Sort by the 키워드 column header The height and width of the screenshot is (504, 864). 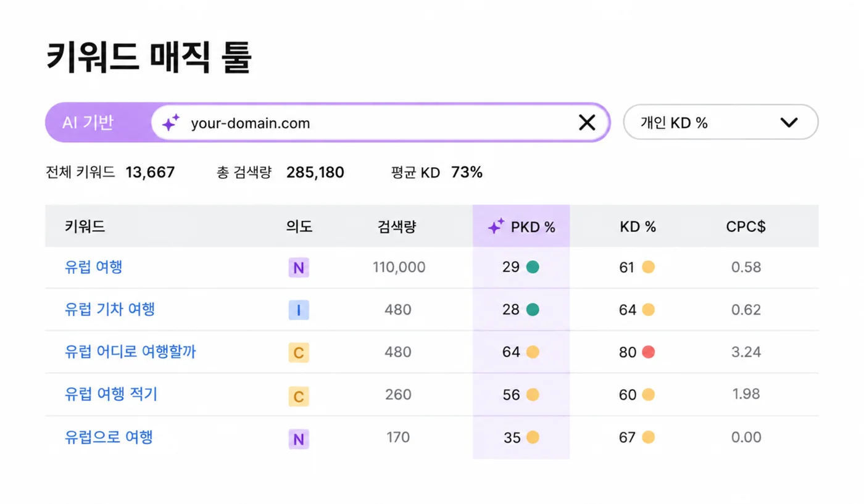[x=85, y=226]
